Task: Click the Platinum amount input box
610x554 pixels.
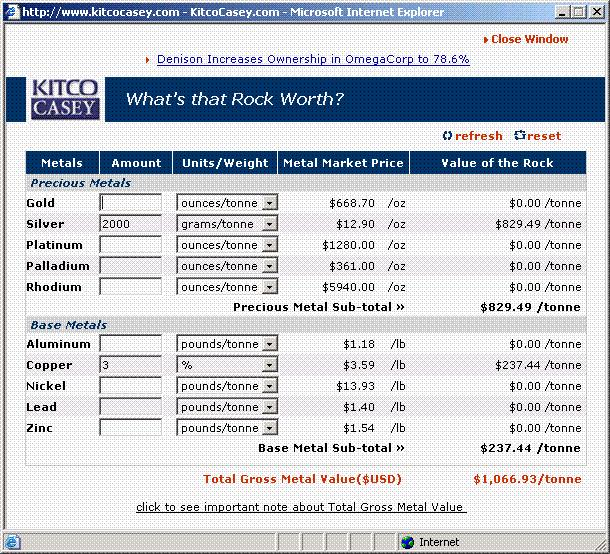Action: (x=130, y=245)
